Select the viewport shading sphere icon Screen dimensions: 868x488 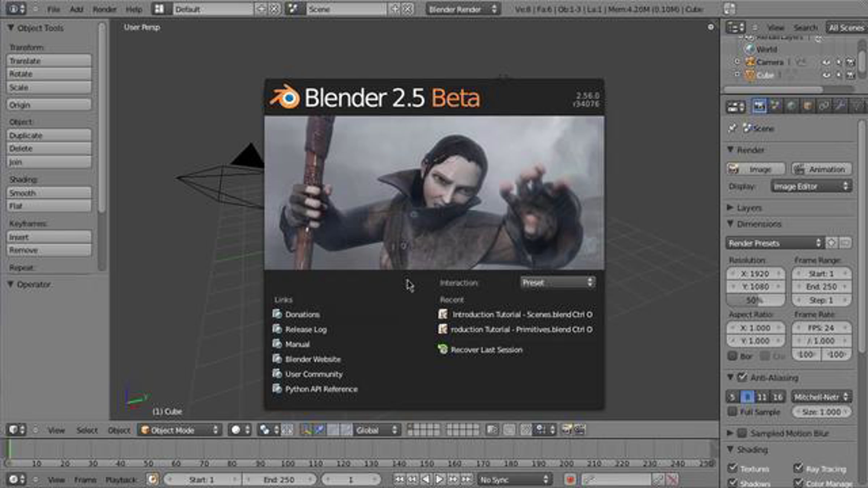(x=236, y=430)
